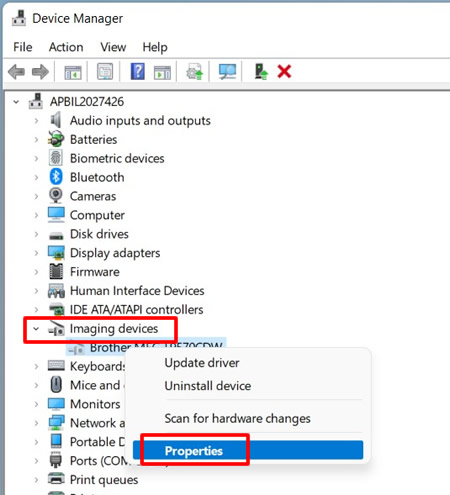
Task: Expand the Audio inputs and outputs node
Action: (x=36, y=120)
